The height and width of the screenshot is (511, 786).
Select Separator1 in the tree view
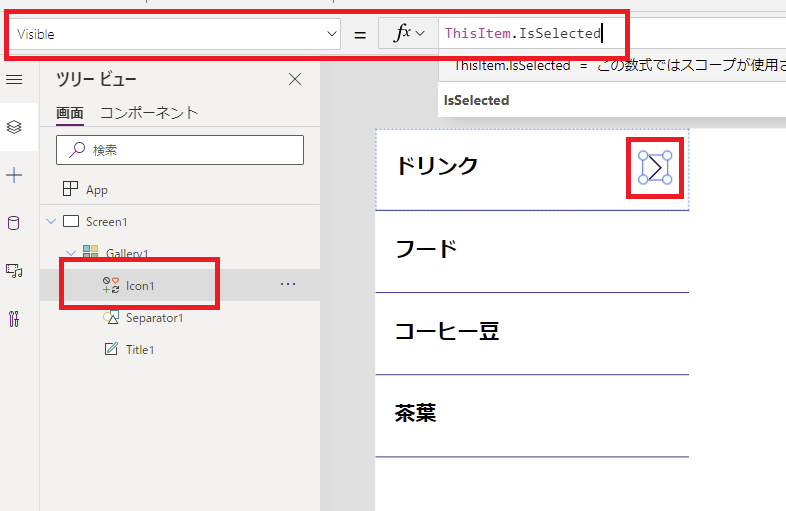[154, 318]
